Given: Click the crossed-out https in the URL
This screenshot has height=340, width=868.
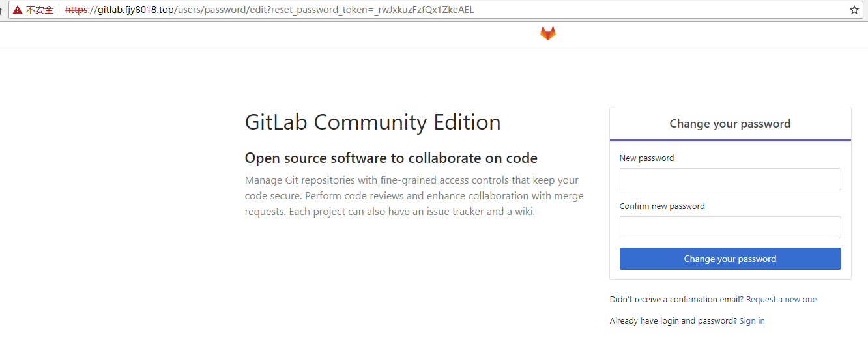Looking at the screenshot, I should point(77,10).
